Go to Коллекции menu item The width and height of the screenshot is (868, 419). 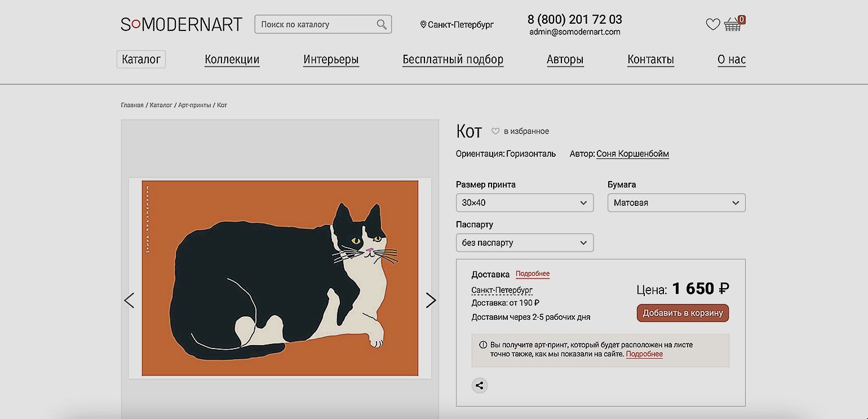pos(232,60)
